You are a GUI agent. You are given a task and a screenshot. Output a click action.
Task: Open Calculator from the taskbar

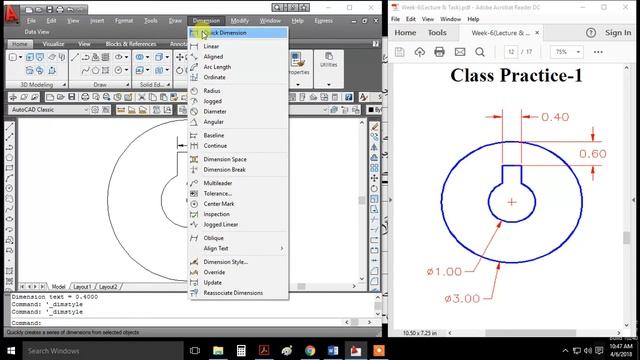[x=241, y=351]
